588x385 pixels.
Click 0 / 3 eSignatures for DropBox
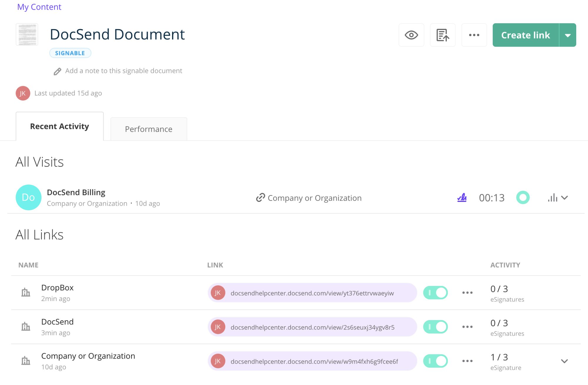507,293
